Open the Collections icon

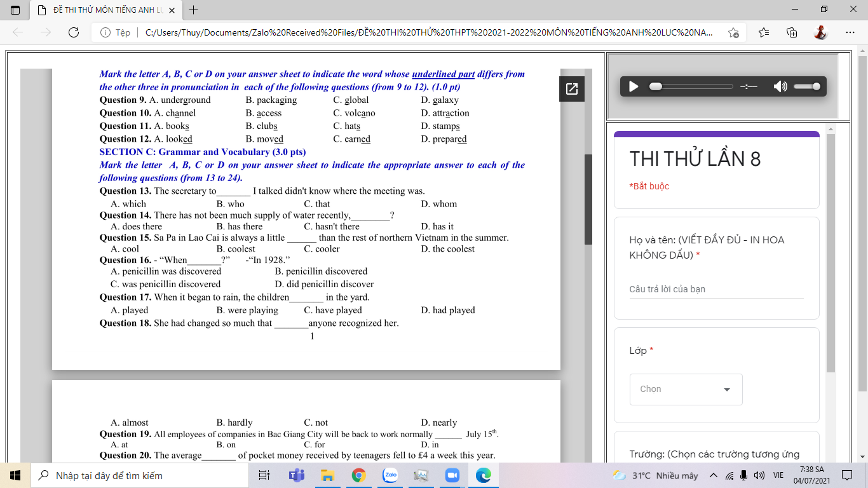792,32
